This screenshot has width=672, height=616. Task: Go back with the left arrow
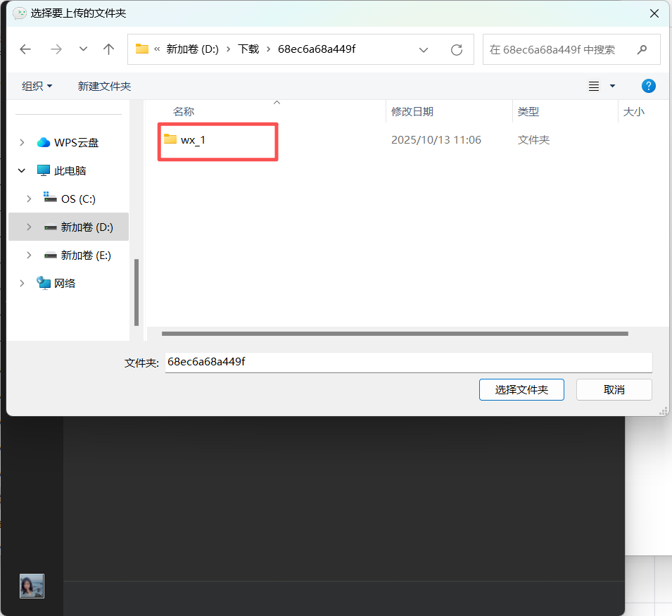click(25, 49)
